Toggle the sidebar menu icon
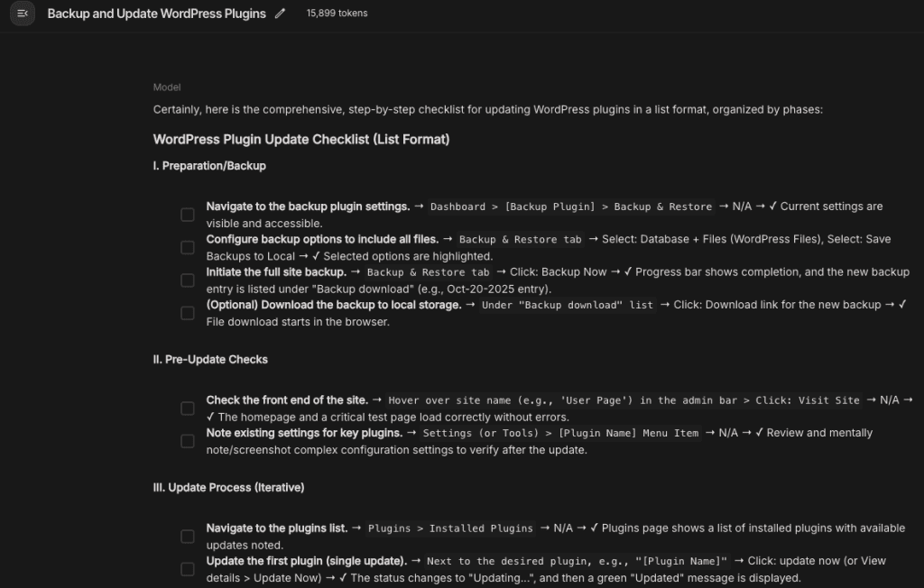 (23, 13)
